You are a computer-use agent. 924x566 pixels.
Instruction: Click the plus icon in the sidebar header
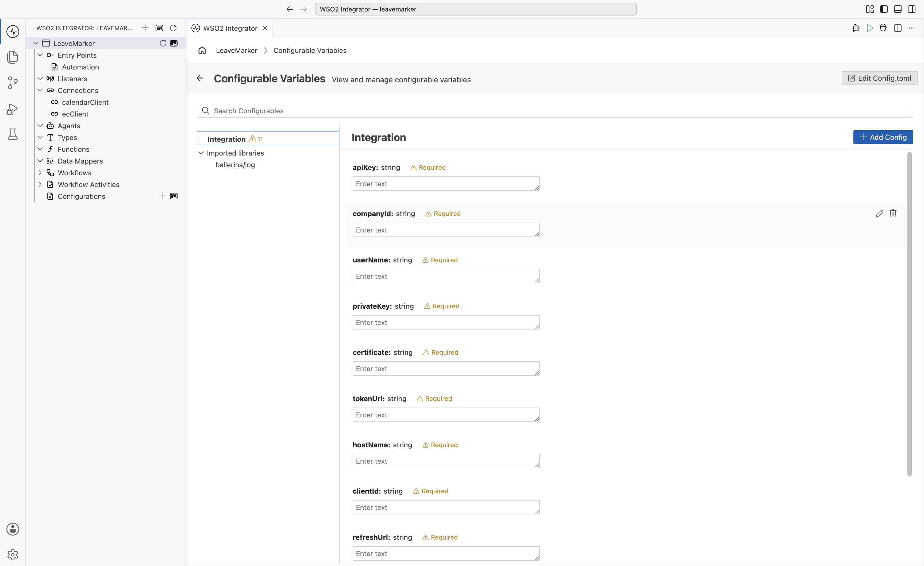point(145,28)
